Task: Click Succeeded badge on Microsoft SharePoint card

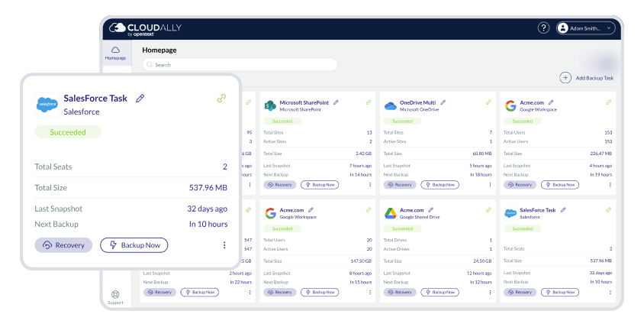Action: pos(282,122)
